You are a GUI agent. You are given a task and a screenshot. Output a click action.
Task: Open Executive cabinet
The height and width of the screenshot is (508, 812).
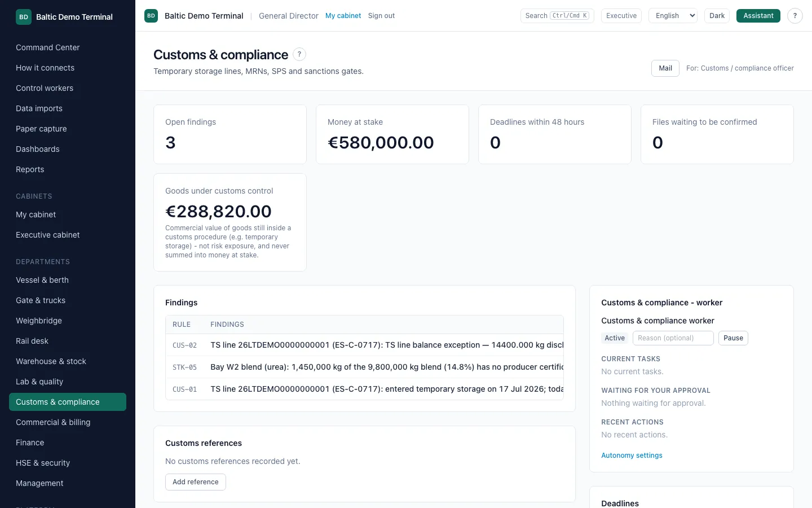68,235
